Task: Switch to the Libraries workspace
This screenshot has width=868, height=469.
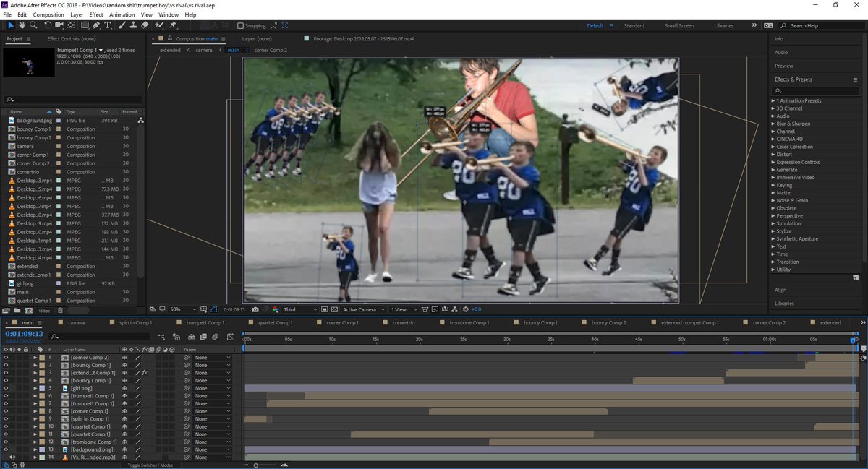Action: click(724, 26)
